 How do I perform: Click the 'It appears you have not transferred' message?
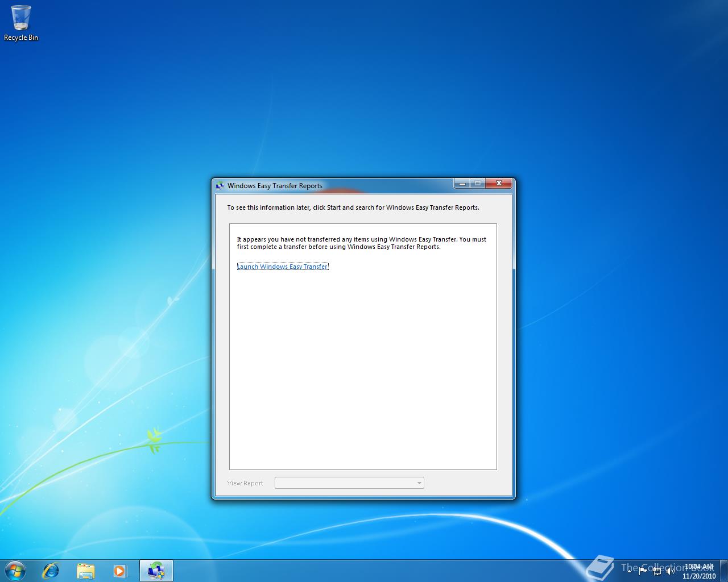pos(362,243)
